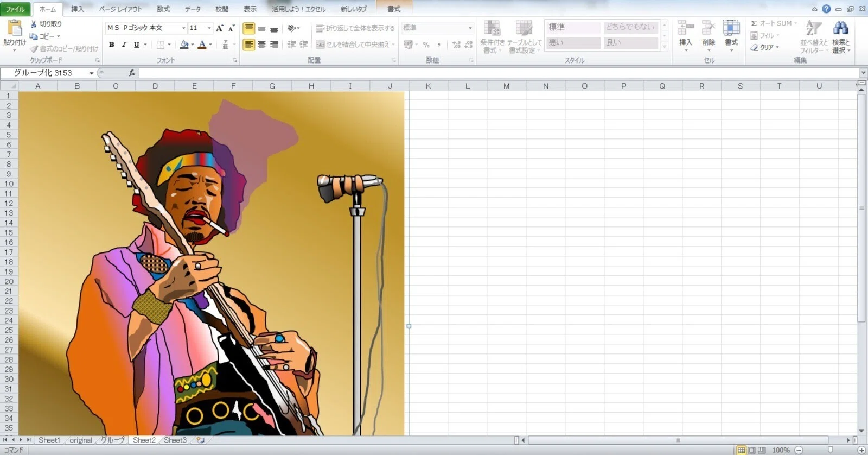Click the zoom slider handle in status bar

coord(830,450)
